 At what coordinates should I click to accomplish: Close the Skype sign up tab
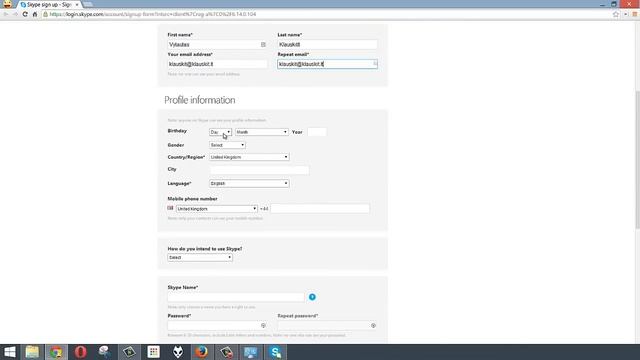[77, 4]
